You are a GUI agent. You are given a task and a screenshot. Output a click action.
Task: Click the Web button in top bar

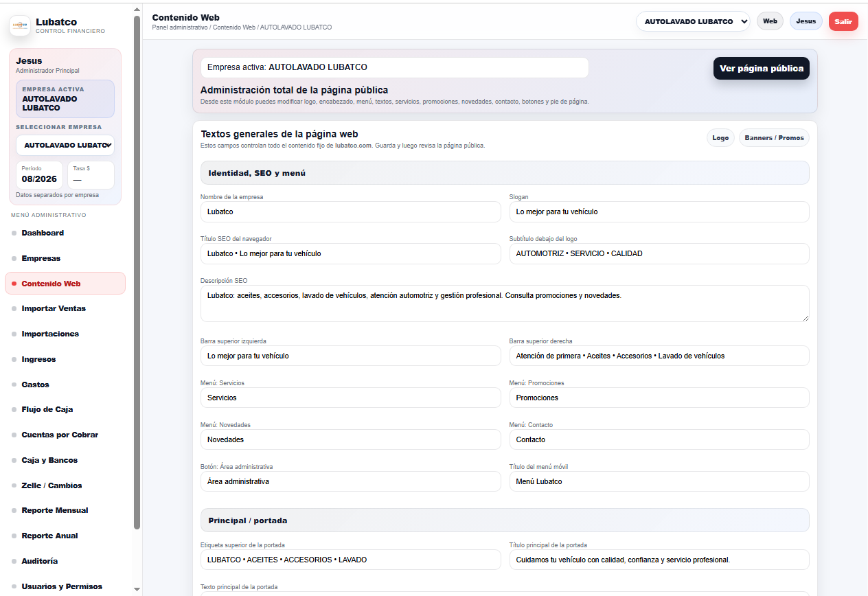tap(770, 21)
